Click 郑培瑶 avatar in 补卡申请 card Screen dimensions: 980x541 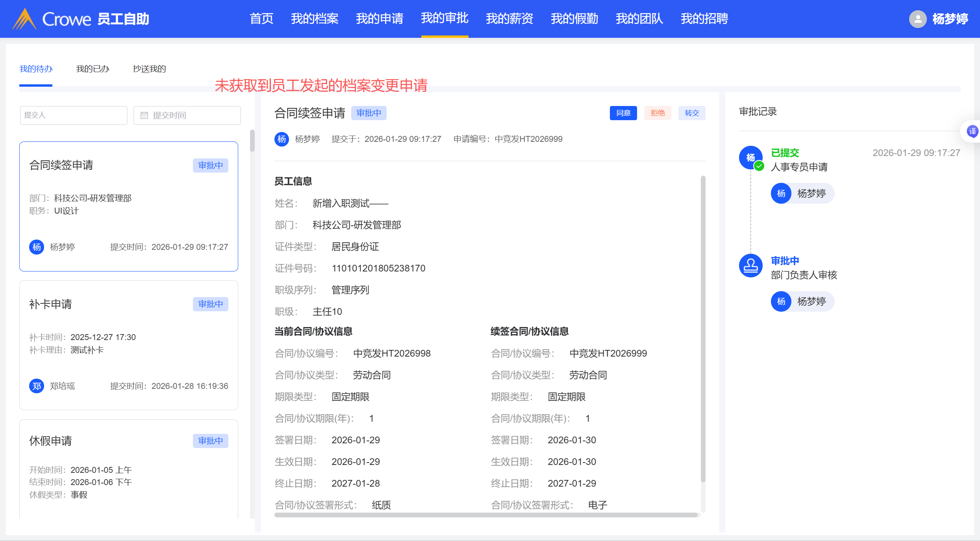(x=37, y=386)
